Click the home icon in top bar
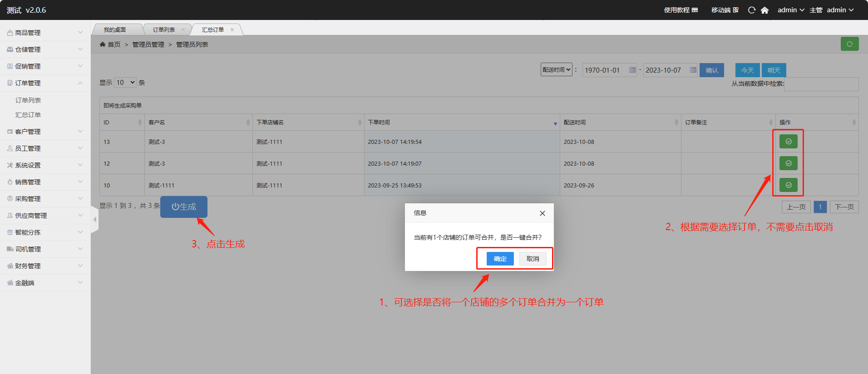 764,10
